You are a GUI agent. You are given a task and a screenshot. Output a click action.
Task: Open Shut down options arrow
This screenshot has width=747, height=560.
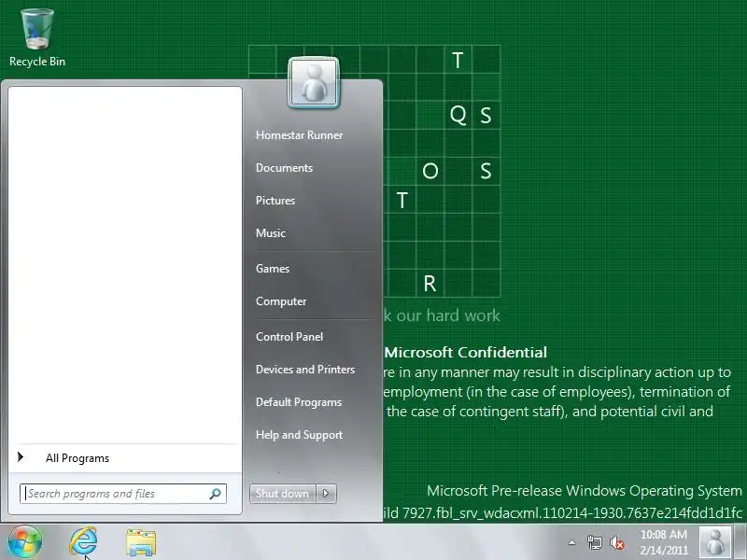pyautogui.click(x=326, y=494)
